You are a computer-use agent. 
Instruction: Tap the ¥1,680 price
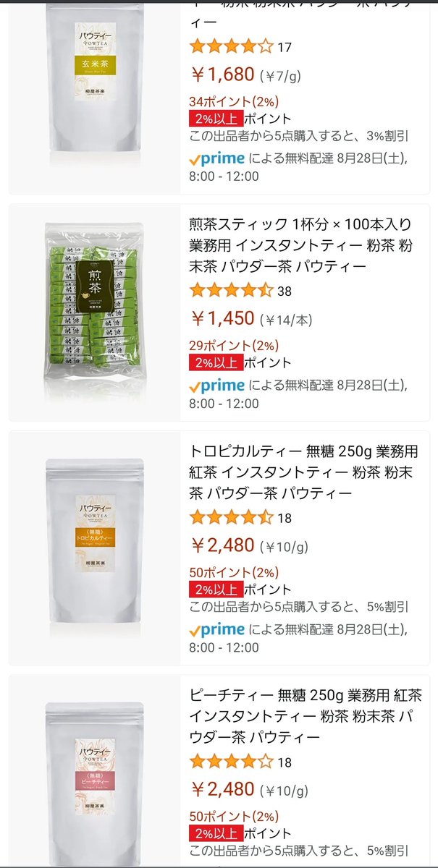pyautogui.click(x=222, y=74)
